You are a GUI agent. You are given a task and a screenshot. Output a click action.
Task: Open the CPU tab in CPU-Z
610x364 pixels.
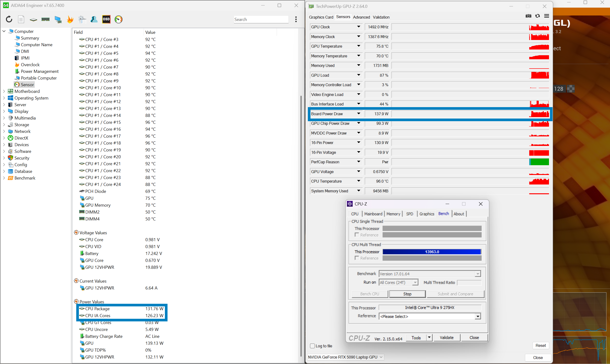click(x=355, y=214)
